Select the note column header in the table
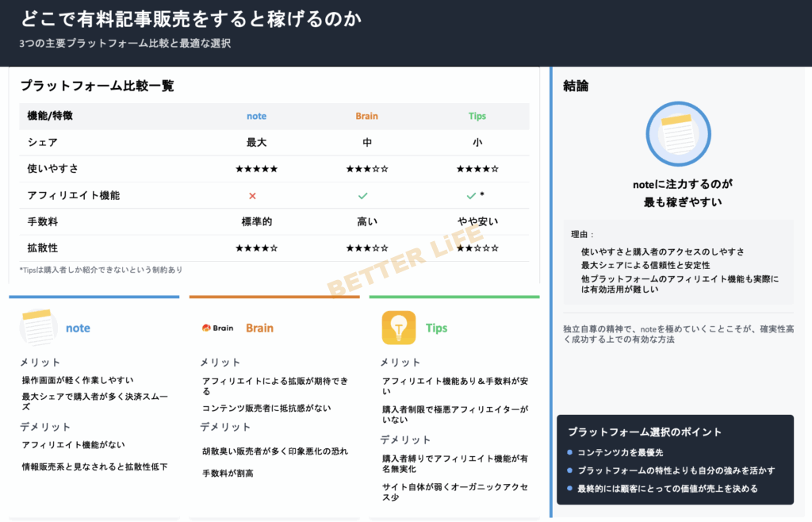This screenshot has height=522, width=812. click(x=256, y=116)
